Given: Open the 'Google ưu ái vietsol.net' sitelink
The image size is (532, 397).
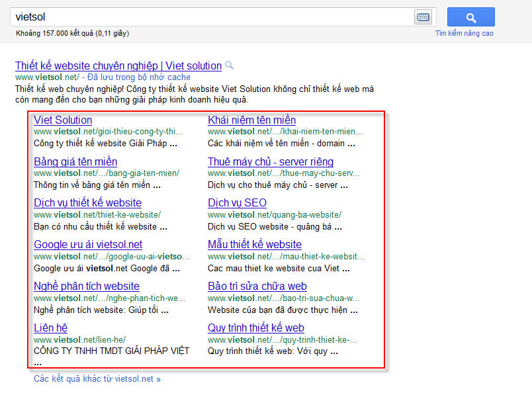Looking at the screenshot, I should 88,245.
